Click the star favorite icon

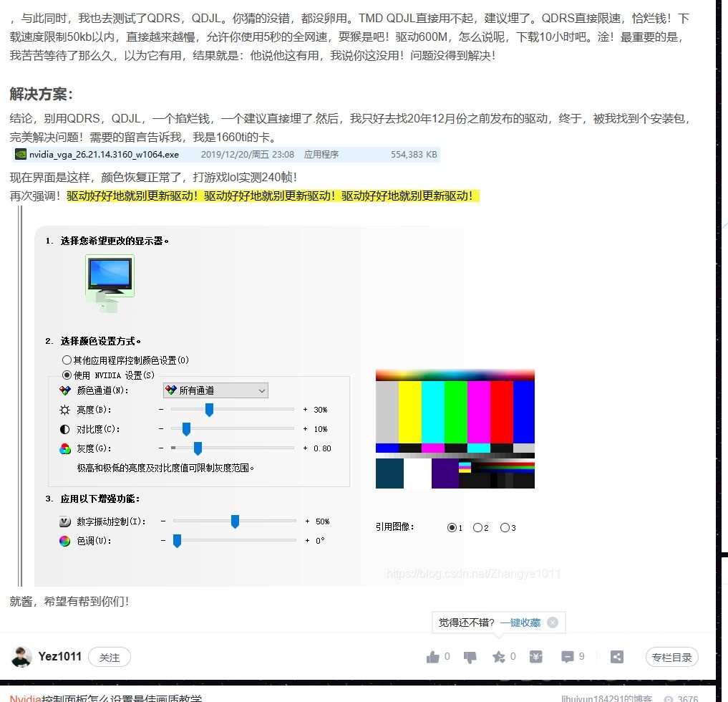click(499, 657)
